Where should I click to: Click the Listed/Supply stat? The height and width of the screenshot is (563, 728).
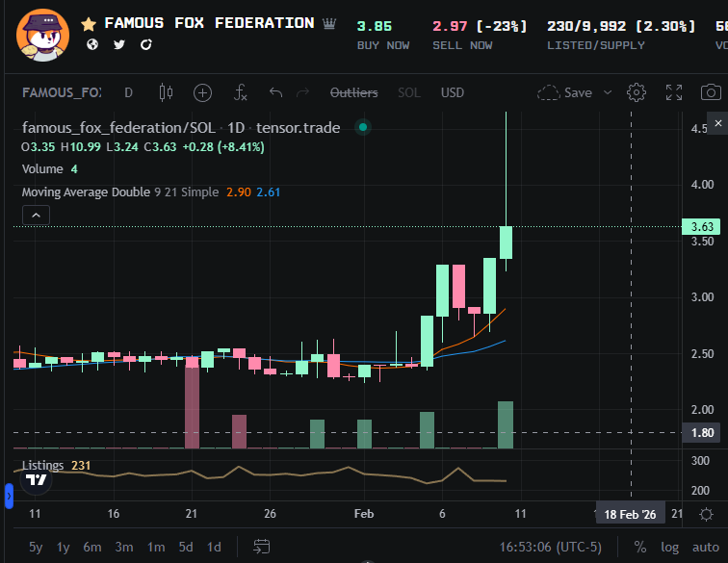tap(621, 35)
